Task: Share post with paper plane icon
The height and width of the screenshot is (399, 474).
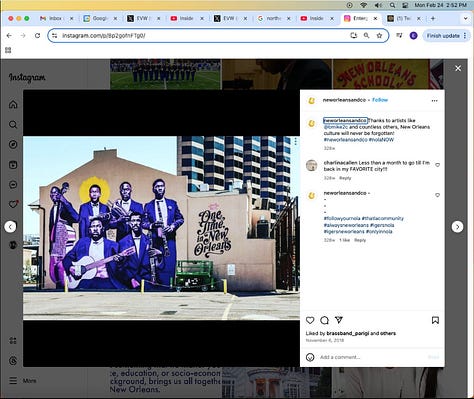Action: pos(339,320)
